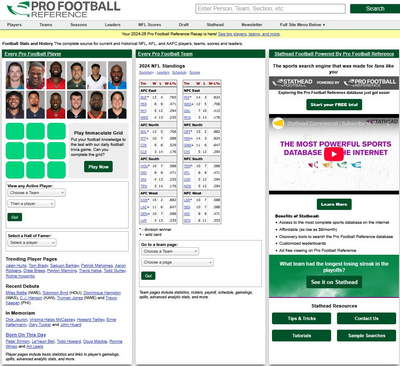This screenshot has width=400, height=366.
Task: Click Start your FREE trial button
Action: click(x=334, y=105)
